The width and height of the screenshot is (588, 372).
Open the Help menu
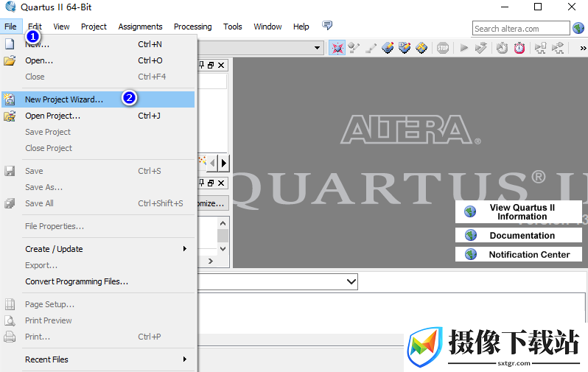(301, 27)
